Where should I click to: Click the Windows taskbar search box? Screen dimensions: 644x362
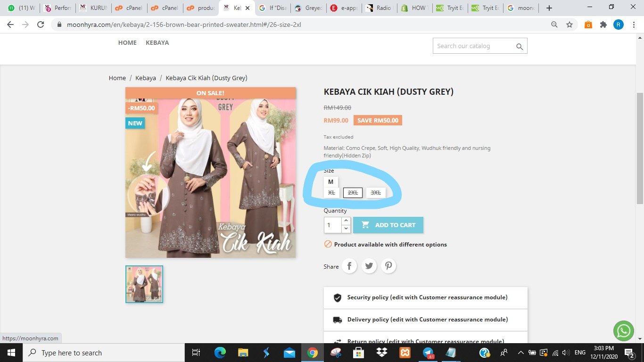tap(103, 353)
